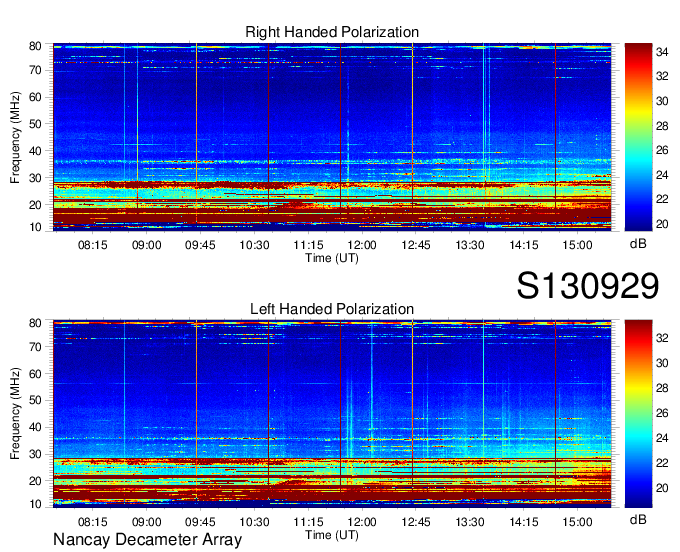Click 12:45 time tick on Left Handed plot
680x552 pixels.
click(x=416, y=522)
